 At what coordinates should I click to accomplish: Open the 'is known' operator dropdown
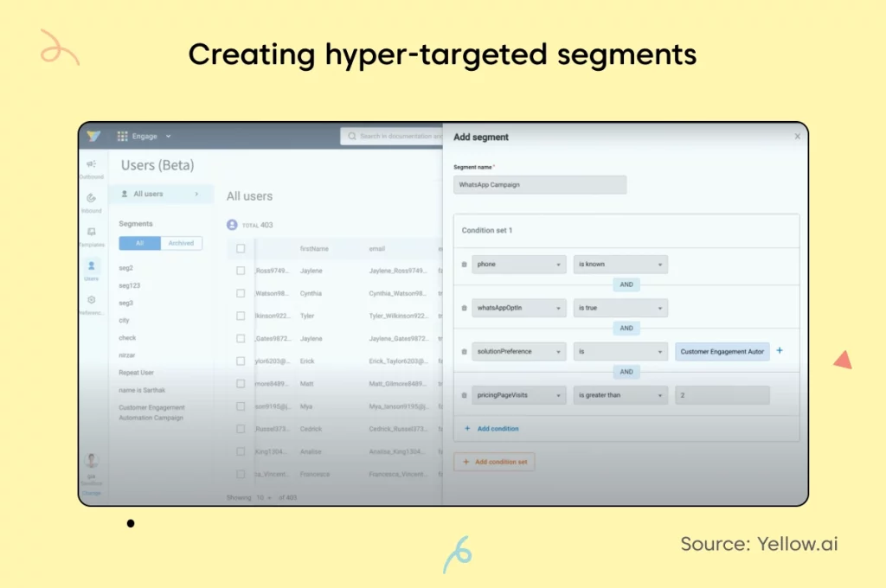pos(620,265)
